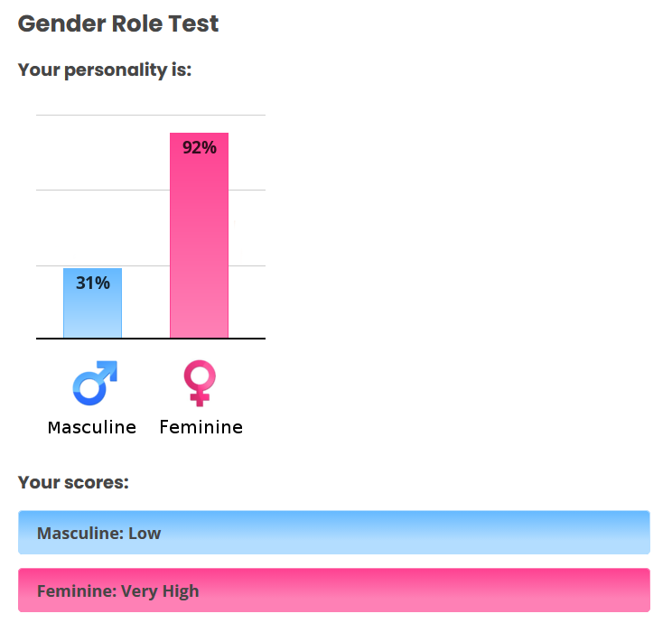Viewport: 672px width, 623px height.
Task: Select the pink Feminine chart bar
Action: pyautogui.click(x=200, y=236)
